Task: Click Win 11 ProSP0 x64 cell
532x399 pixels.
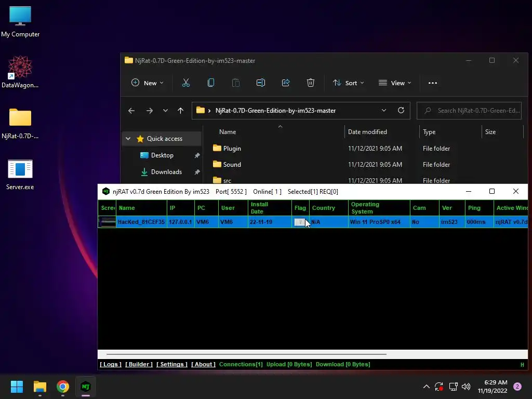Action: tap(379, 222)
